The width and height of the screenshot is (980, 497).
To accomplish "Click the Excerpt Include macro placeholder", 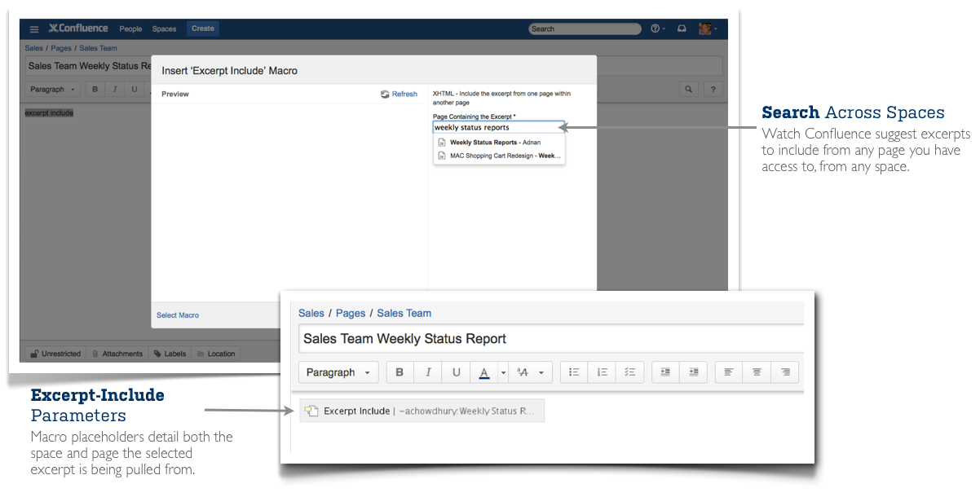I will click(422, 411).
